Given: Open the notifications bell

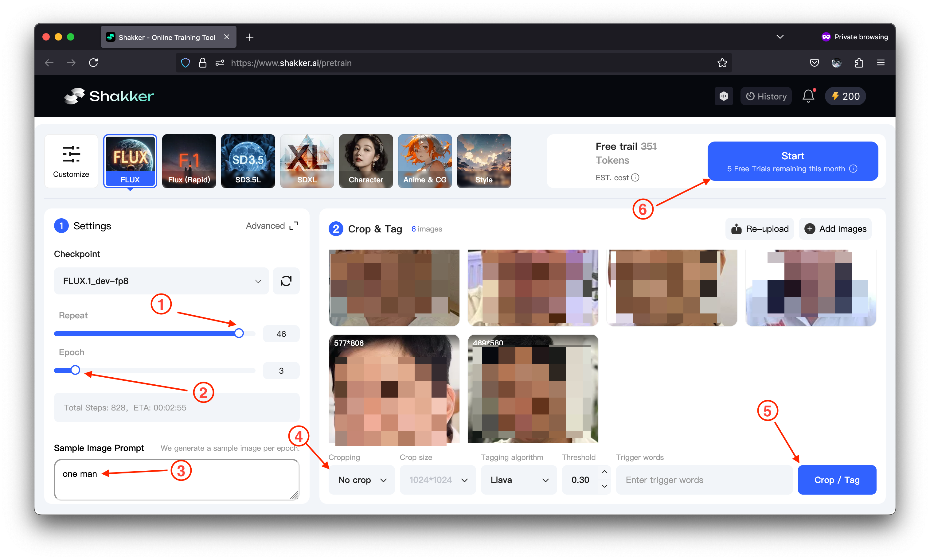Looking at the screenshot, I should point(808,96).
